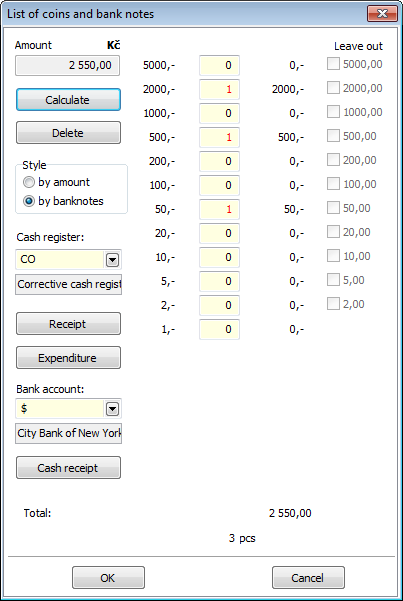Click the '3 pcs' piece count text
Viewport: 403px width, 601px height.
(242, 539)
